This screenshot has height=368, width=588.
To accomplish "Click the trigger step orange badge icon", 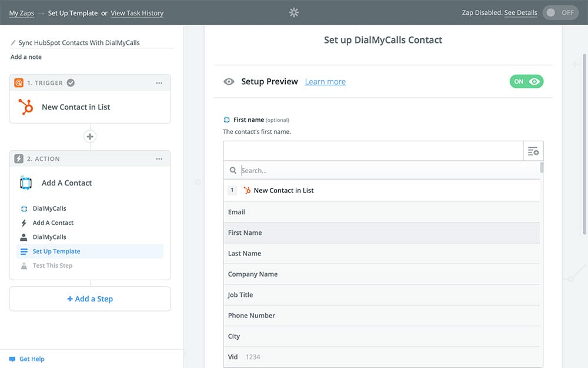I will [x=19, y=83].
